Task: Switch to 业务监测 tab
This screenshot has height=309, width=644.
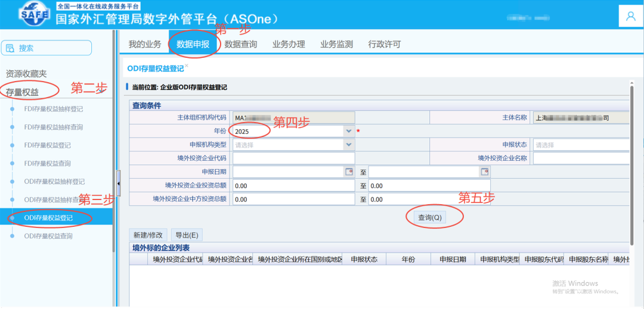Action: click(337, 44)
